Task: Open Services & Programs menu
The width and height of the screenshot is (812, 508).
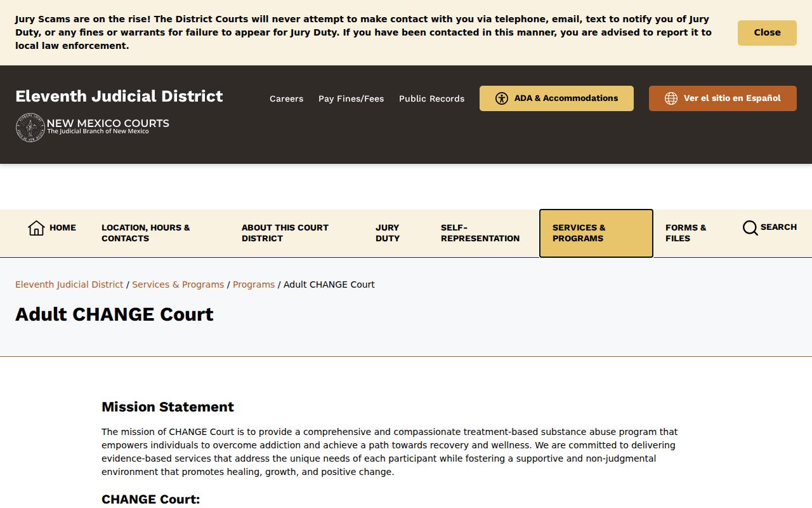Action: point(596,233)
